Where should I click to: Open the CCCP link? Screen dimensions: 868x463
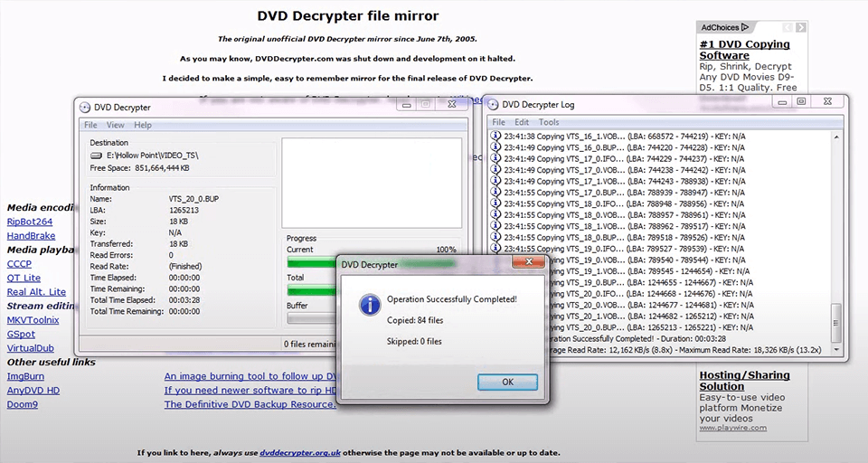pyautogui.click(x=19, y=264)
